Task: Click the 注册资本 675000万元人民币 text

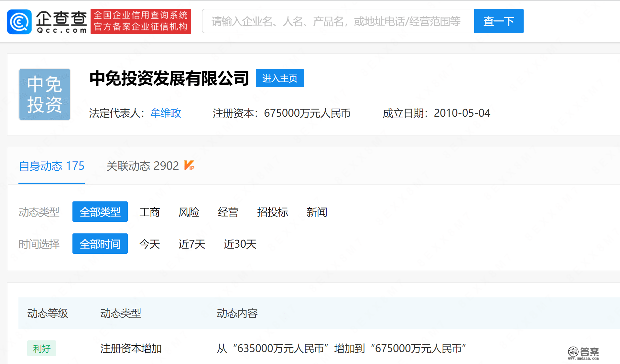Action: [282, 113]
